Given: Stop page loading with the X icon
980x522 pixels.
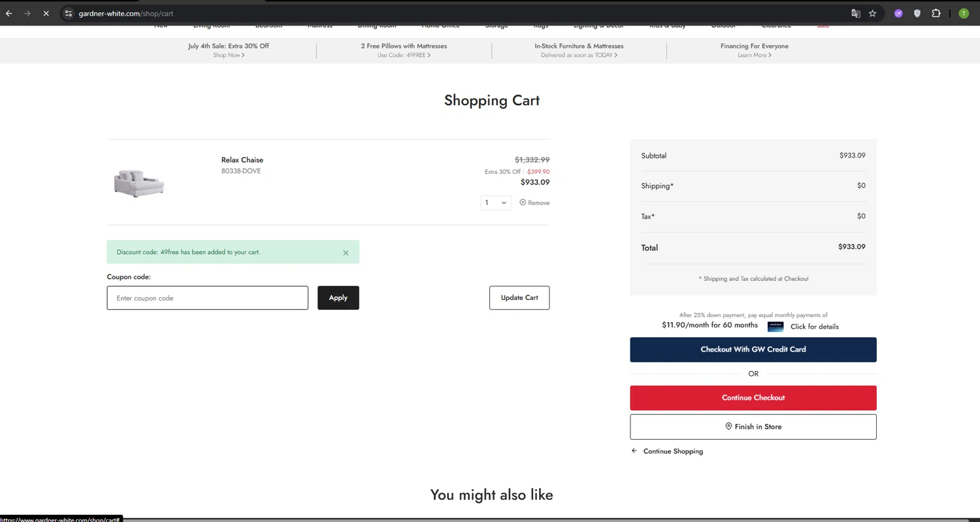Looking at the screenshot, I should coord(46,13).
